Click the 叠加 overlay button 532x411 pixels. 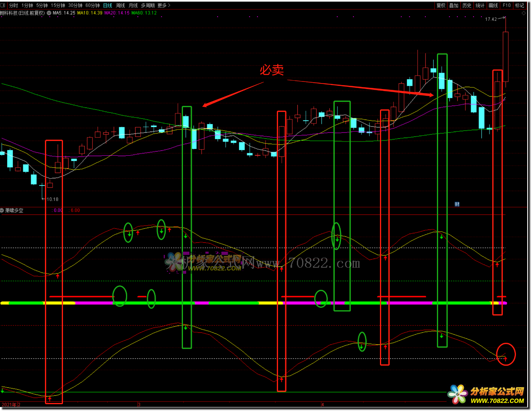coord(454,6)
